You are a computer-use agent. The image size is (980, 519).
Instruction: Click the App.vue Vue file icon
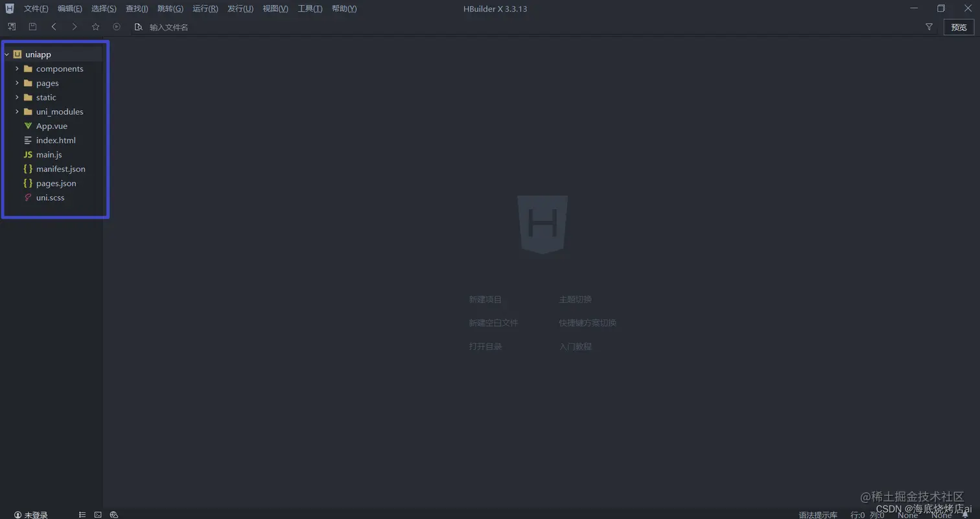(28, 126)
